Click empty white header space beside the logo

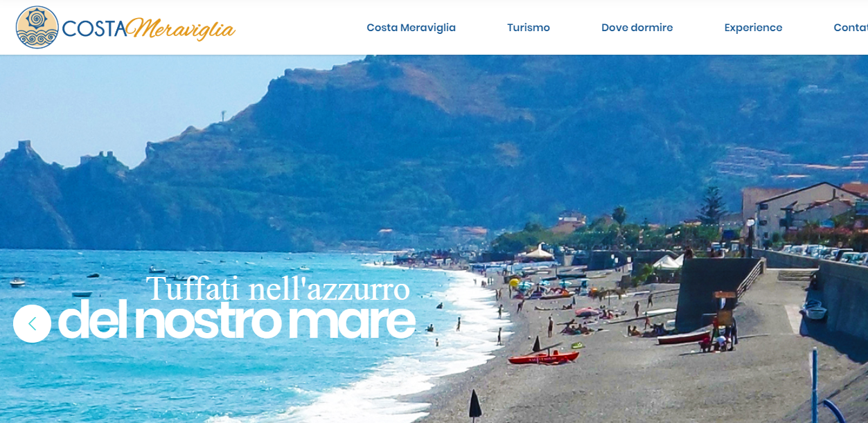(298, 28)
